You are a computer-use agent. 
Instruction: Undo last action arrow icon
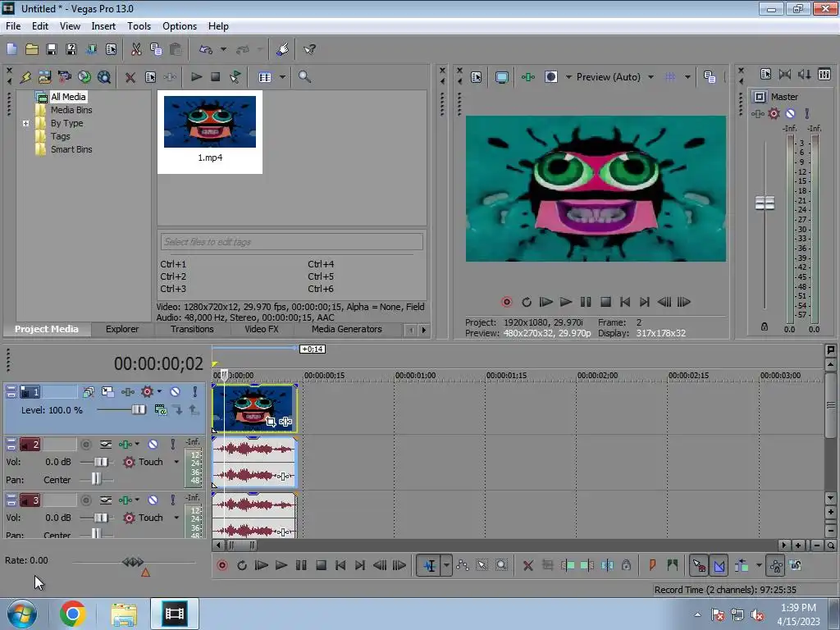206,49
